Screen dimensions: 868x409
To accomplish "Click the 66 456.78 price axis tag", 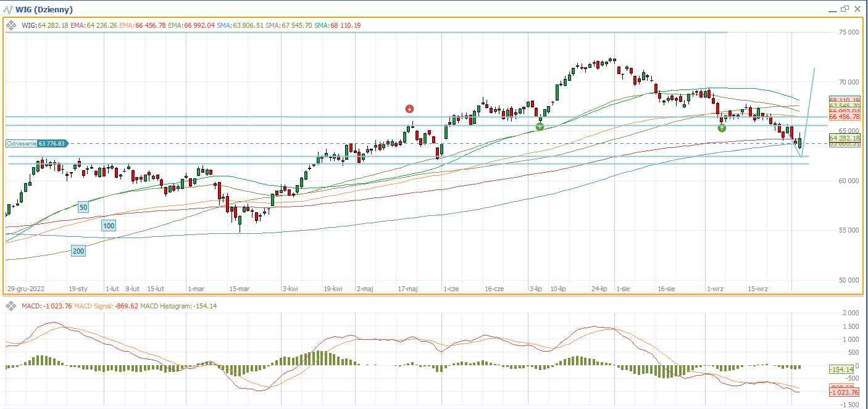I will 845,117.
